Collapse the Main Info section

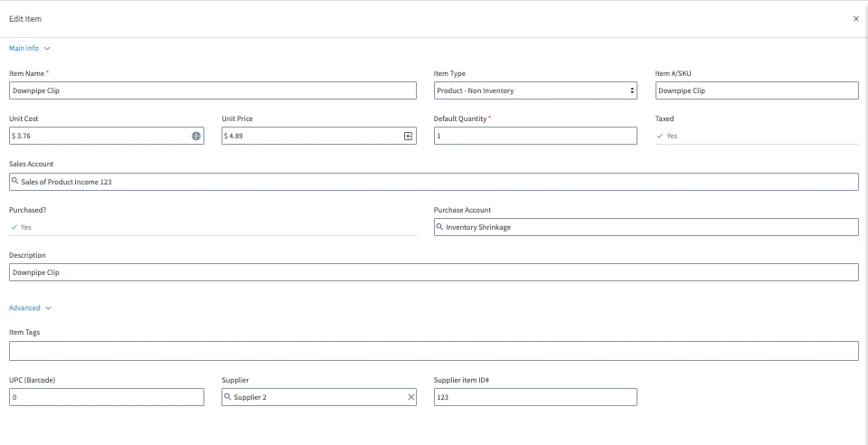click(29, 48)
